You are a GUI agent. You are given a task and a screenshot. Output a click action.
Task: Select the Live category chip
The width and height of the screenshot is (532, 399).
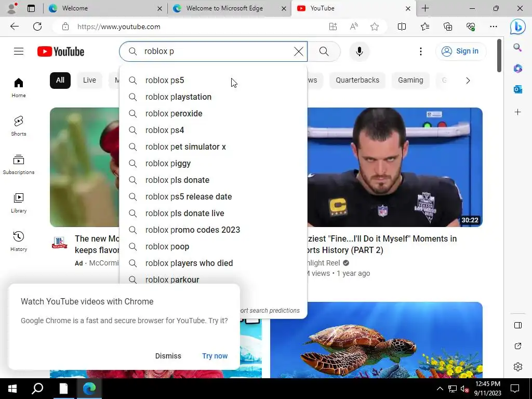(89, 81)
